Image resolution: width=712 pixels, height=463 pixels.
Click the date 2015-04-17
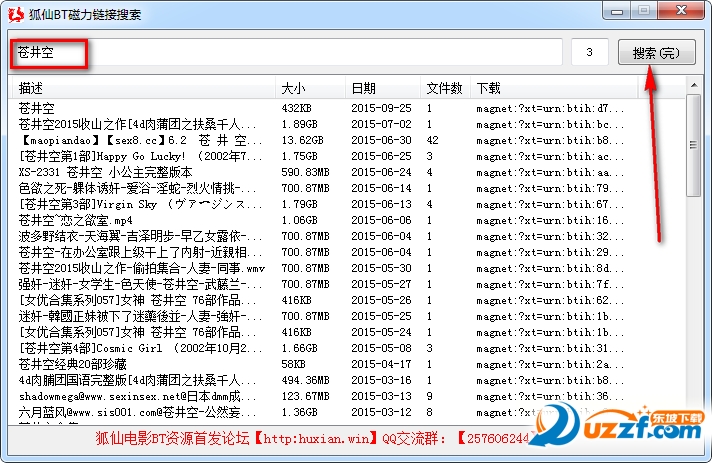(381, 364)
